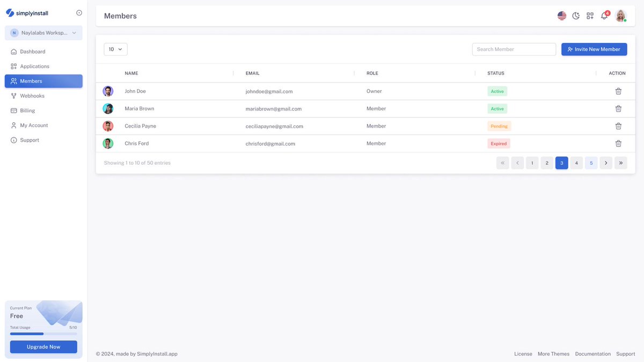Screen dimensions: 644x362
Task: Open the notifications bell
Action: click(x=604, y=16)
